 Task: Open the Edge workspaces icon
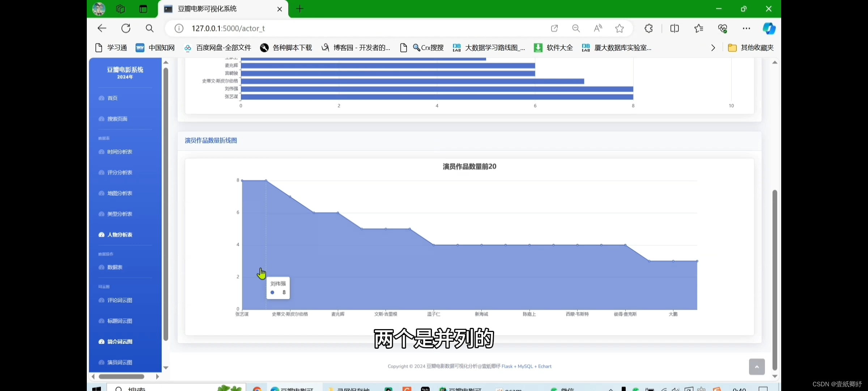(120, 9)
